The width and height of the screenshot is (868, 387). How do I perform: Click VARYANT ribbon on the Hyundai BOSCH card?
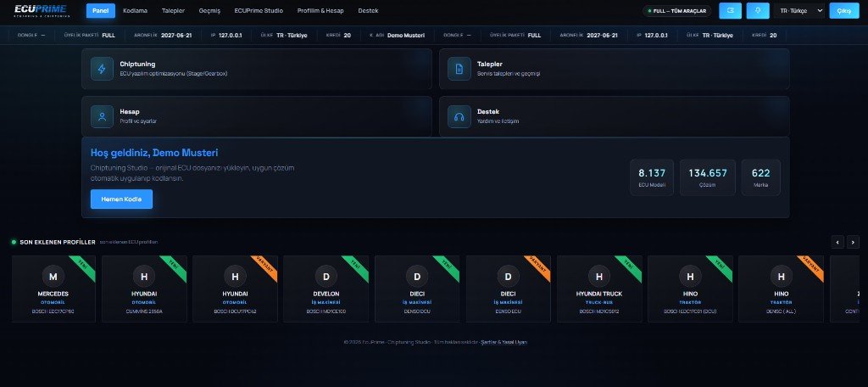coord(265,266)
